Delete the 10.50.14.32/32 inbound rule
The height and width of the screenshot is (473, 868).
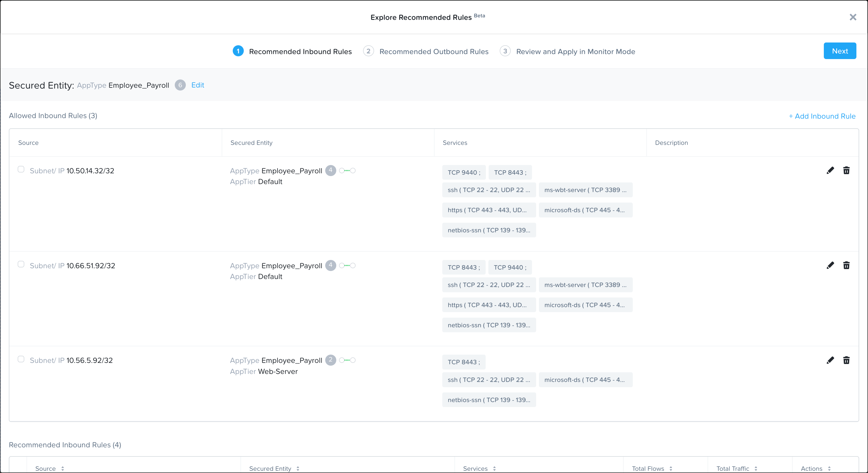(846, 171)
